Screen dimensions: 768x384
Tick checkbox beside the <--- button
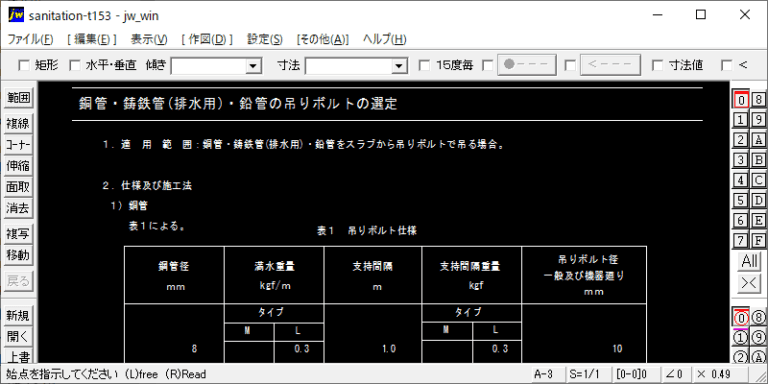point(570,65)
